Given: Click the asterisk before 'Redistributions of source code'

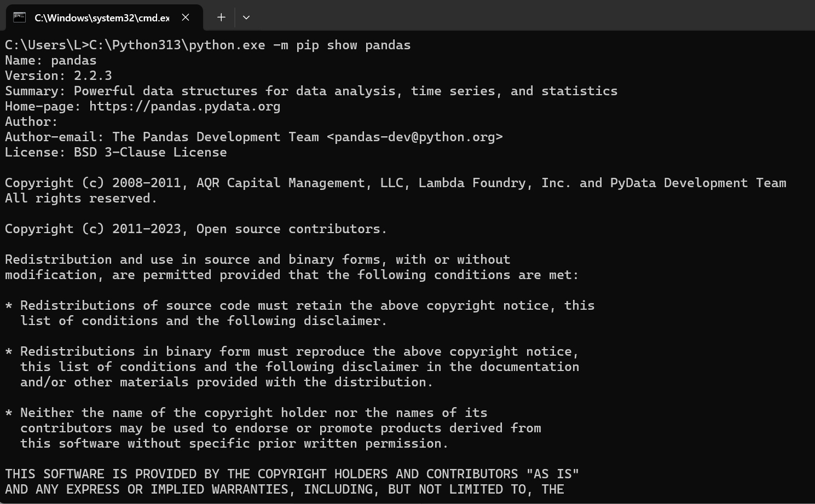Looking at the screenshot, I should pos(9,306).
